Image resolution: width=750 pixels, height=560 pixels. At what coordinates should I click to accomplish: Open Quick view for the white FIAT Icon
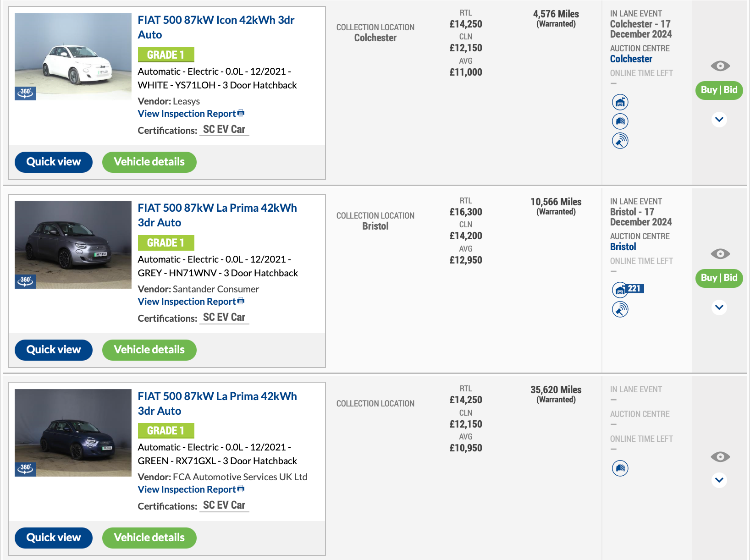click(x=54, y=162)
